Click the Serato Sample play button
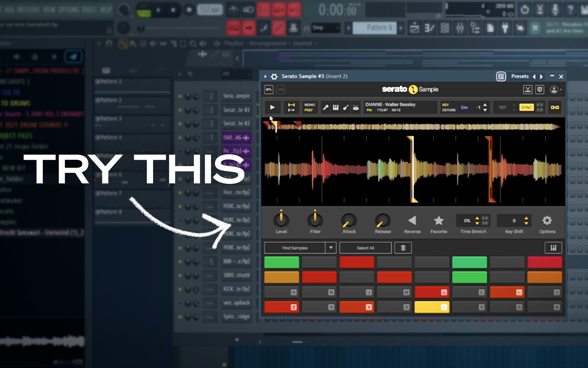The image size is (588, 368). click(272, 107)
